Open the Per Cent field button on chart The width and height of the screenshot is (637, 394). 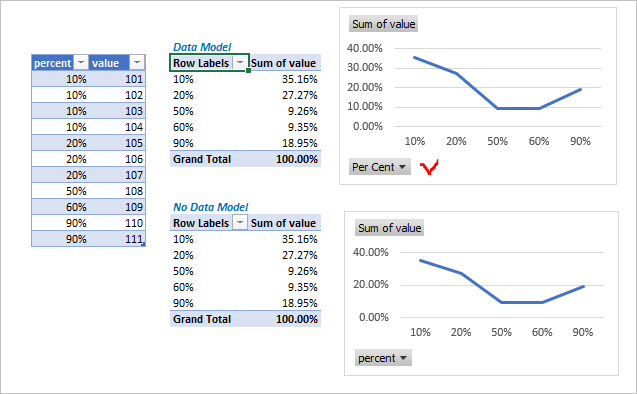[x=379, y=167]
